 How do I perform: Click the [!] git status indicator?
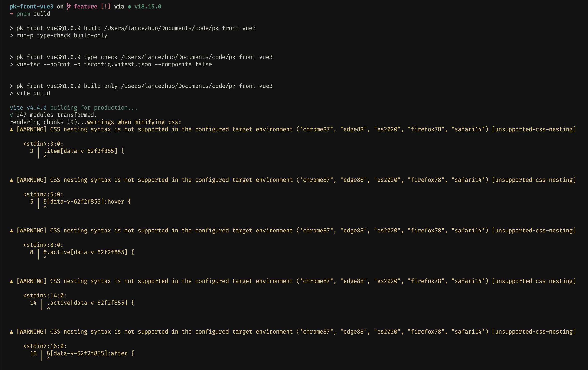[106, 7]
